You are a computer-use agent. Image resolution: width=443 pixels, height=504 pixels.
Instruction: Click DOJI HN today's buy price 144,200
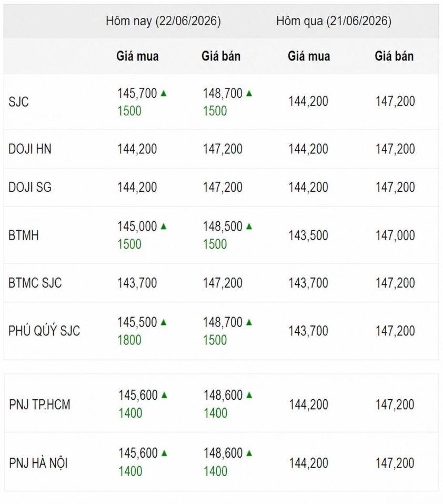point(137,149)
